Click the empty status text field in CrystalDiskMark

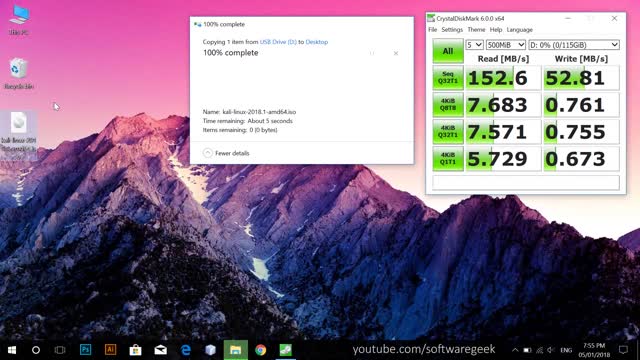click(x=526, y=182)
